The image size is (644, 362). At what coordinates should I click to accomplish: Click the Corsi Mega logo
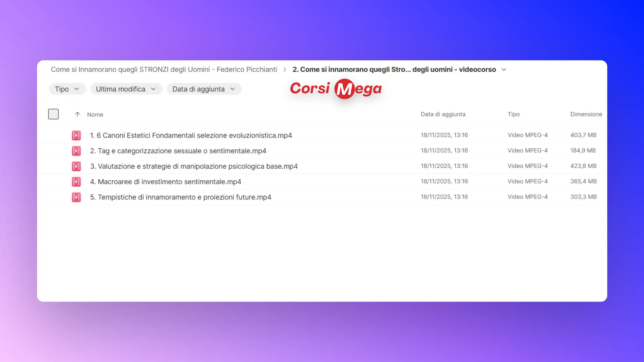335,89
